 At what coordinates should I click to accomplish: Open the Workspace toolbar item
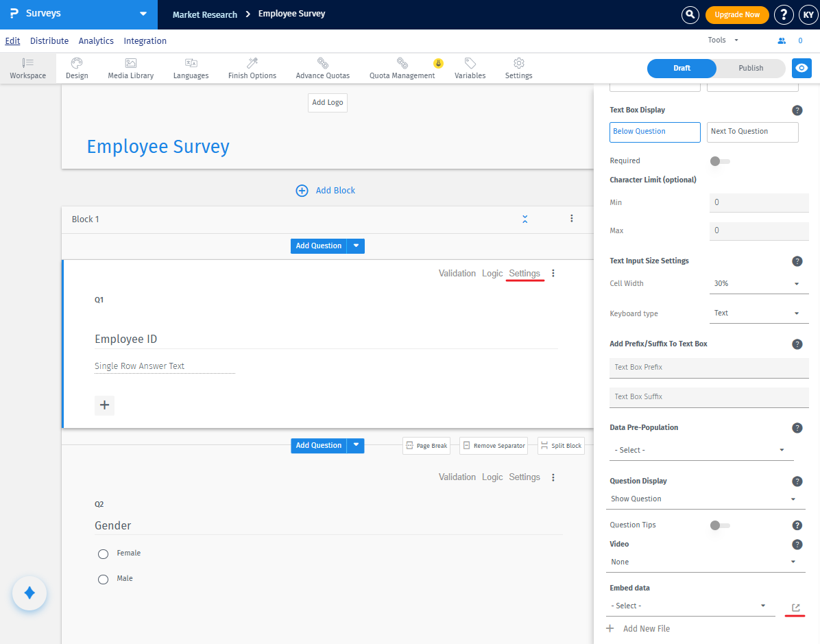(x=27, y=69)
